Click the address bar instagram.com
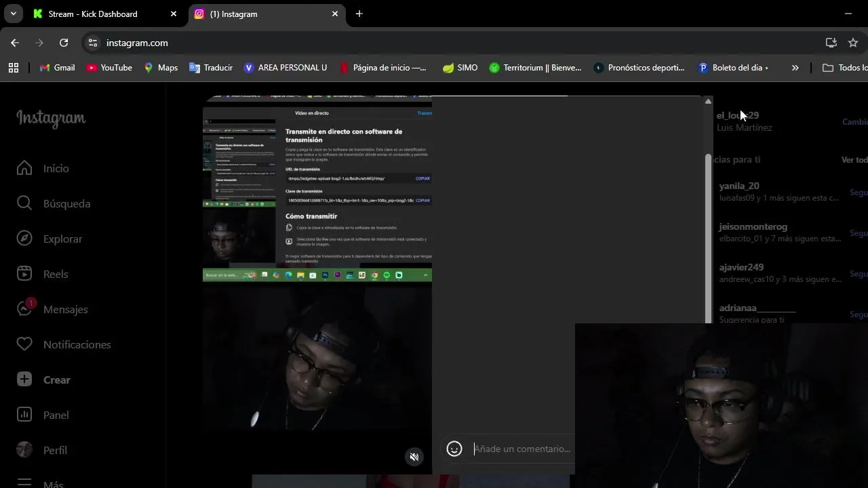Screen dimensions: 868x488 (x=137, y=43)
